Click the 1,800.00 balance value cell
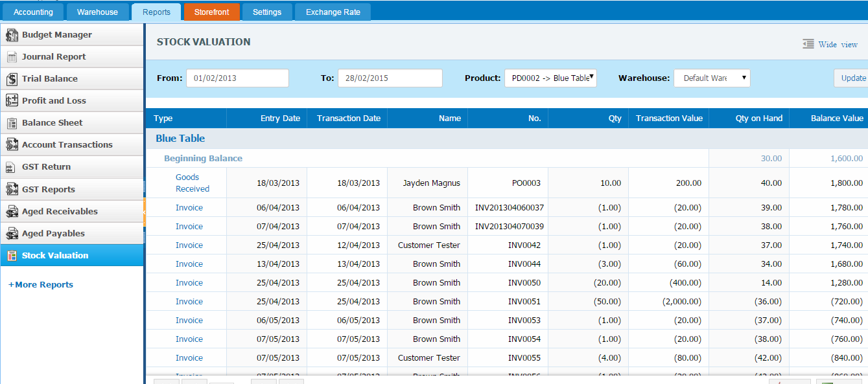 [x=847, y=183]
